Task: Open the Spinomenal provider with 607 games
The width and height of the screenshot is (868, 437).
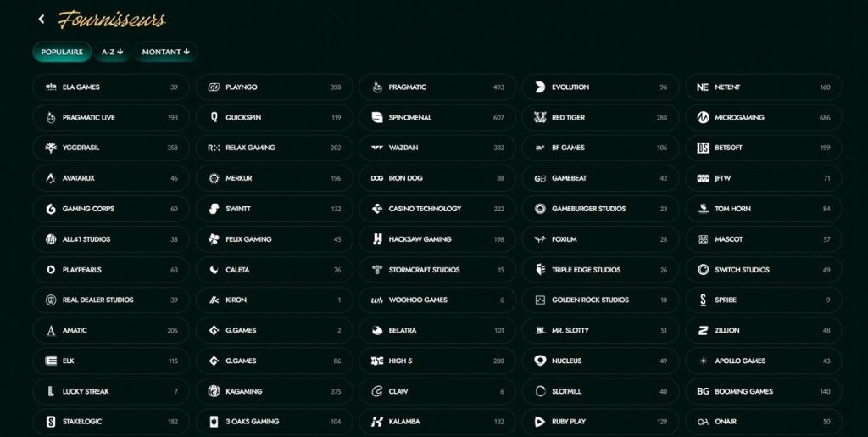Action: 437,118
